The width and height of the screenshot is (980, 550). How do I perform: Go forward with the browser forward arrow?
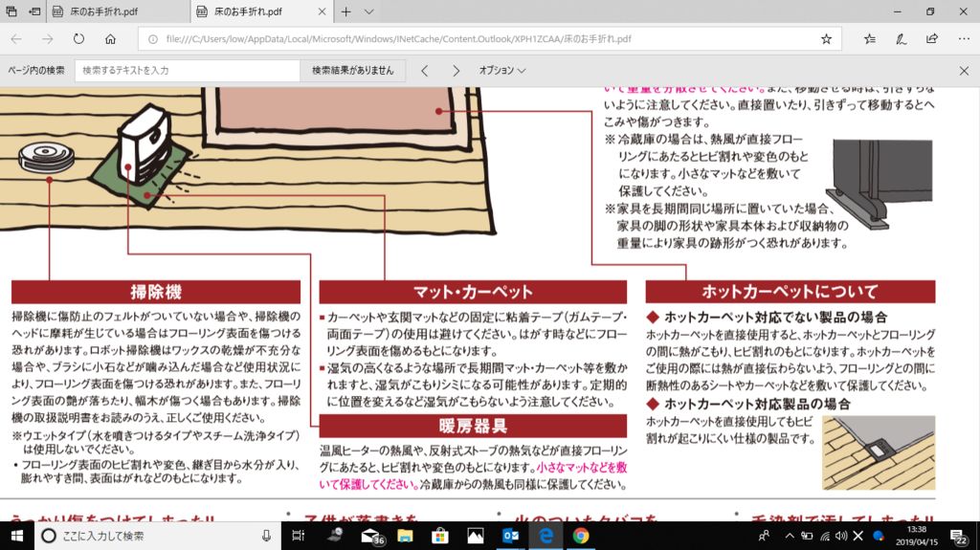pos(48,39)
